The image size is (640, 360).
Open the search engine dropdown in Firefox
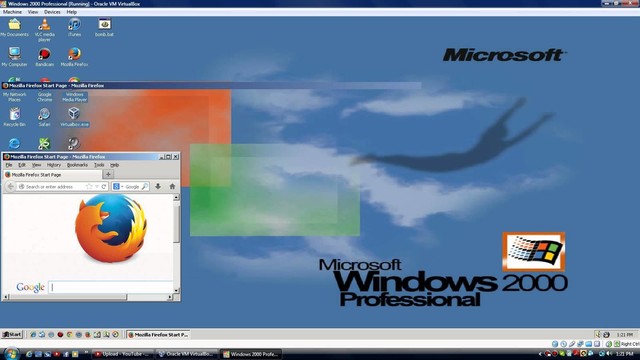point(122,187)
